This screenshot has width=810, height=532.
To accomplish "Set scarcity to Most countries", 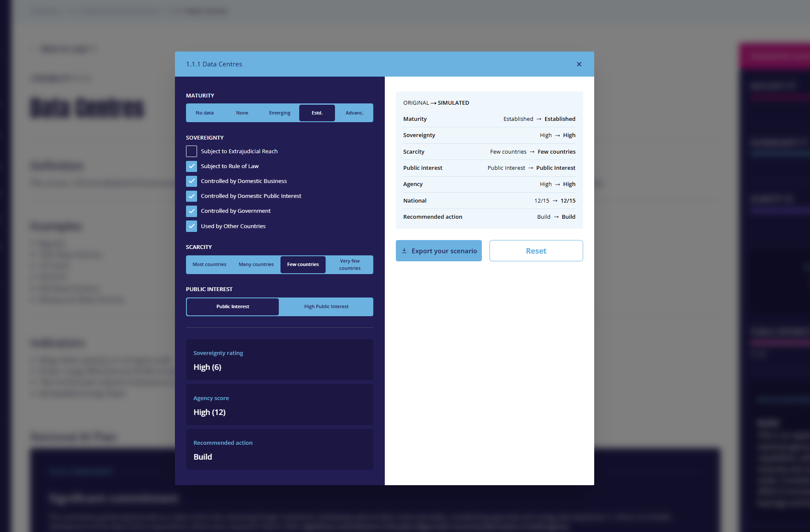I will click(x=209, y=264).
